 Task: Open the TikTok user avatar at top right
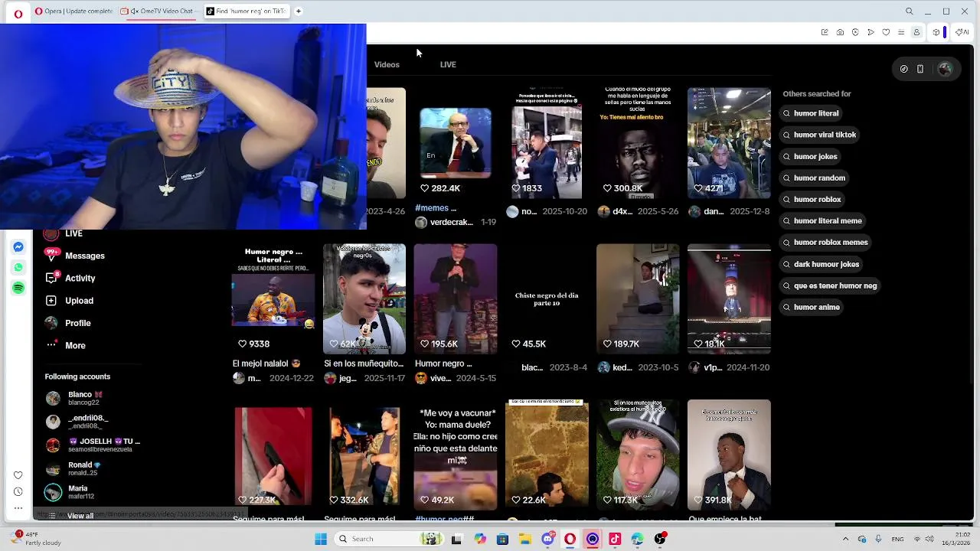(x=945, y=69)
